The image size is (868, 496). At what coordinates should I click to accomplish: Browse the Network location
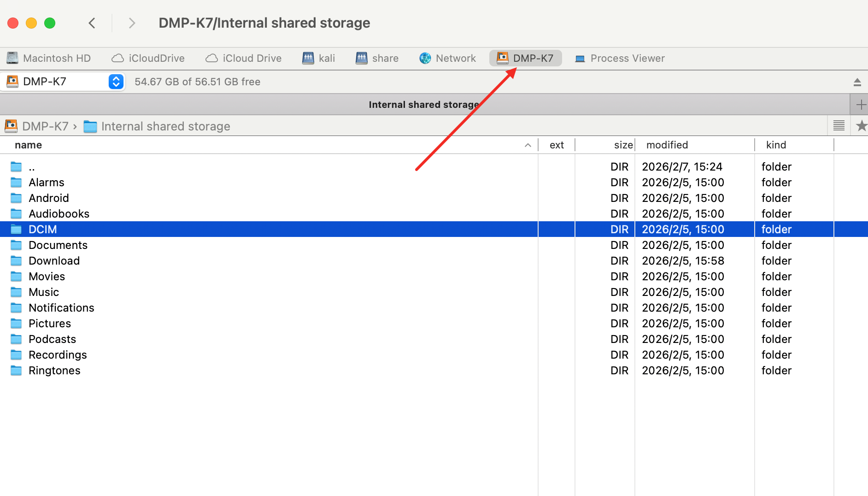click(x=448, y=58)
